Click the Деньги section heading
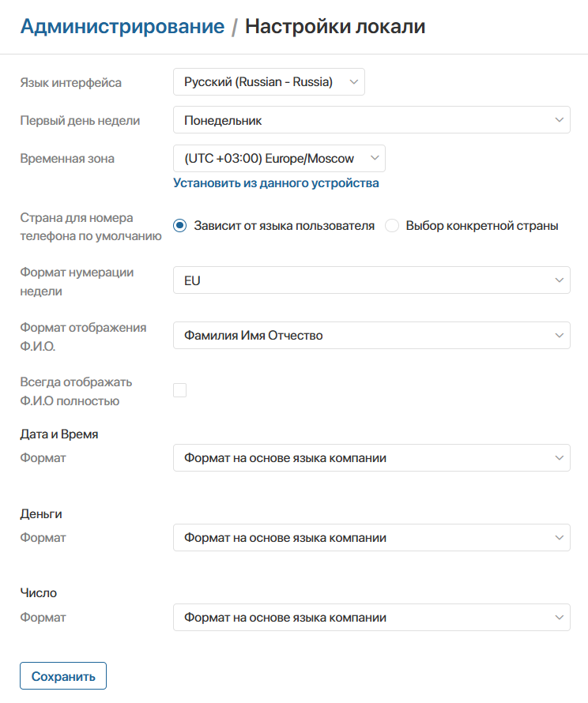 (41, 513)
